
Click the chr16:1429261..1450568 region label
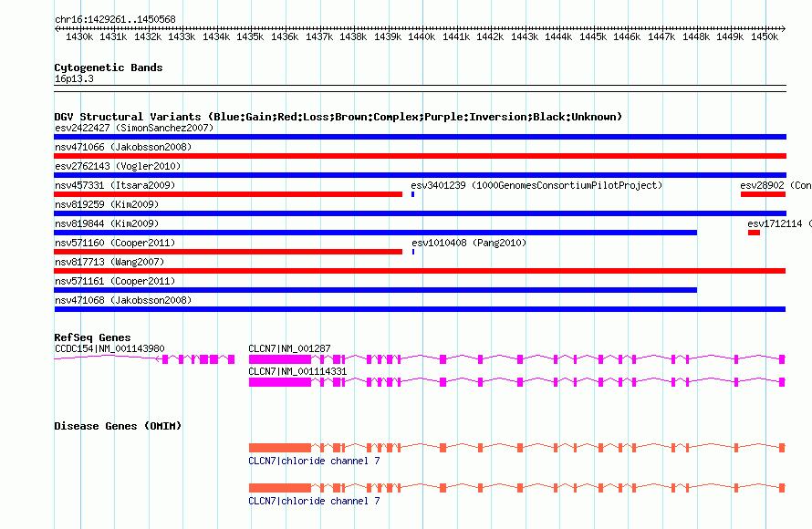click(115, 19)
